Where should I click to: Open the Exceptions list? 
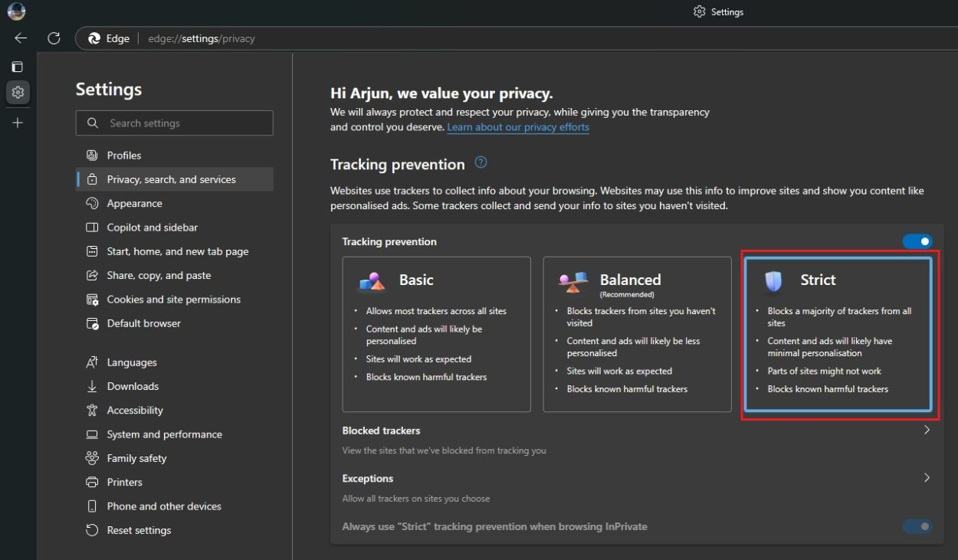pos(927,477)
